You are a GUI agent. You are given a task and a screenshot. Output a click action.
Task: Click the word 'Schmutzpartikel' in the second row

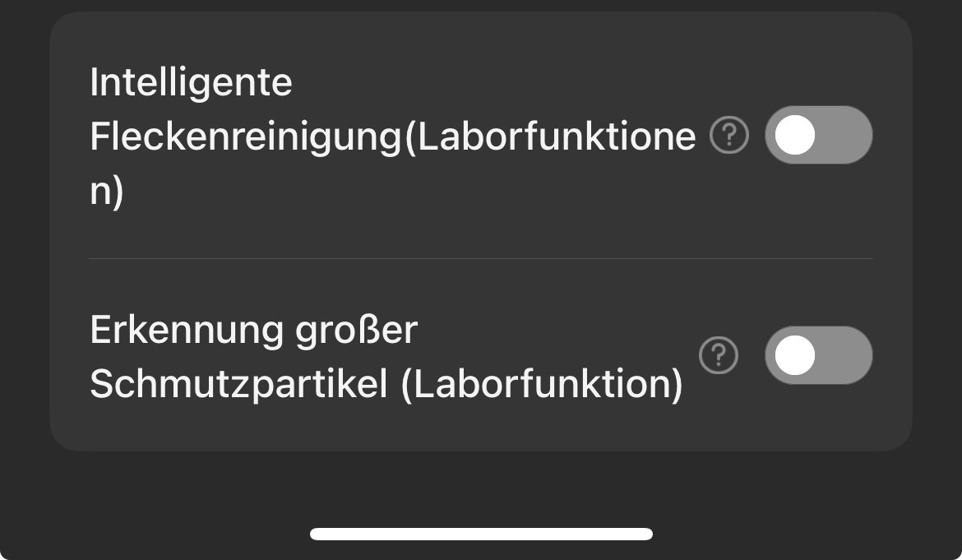[x=238, y=385]
